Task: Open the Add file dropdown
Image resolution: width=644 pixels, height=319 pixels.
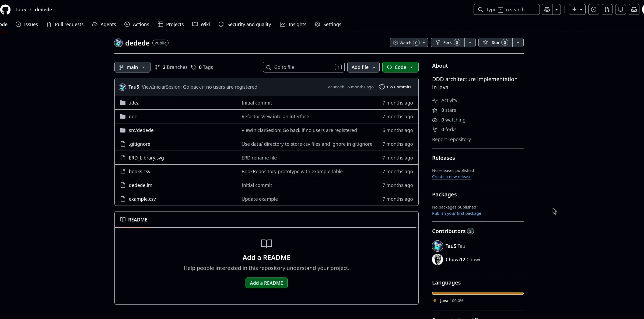Action: click(x=363, y=67)
